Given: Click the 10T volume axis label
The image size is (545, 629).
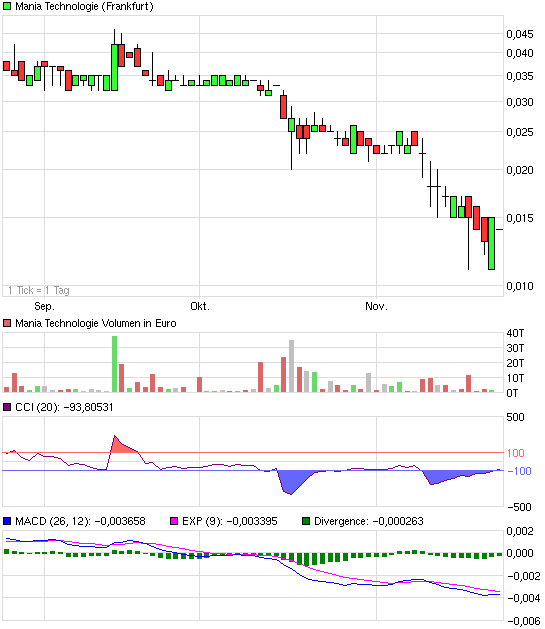Looking at the screenshot, I should click(515, 378).
